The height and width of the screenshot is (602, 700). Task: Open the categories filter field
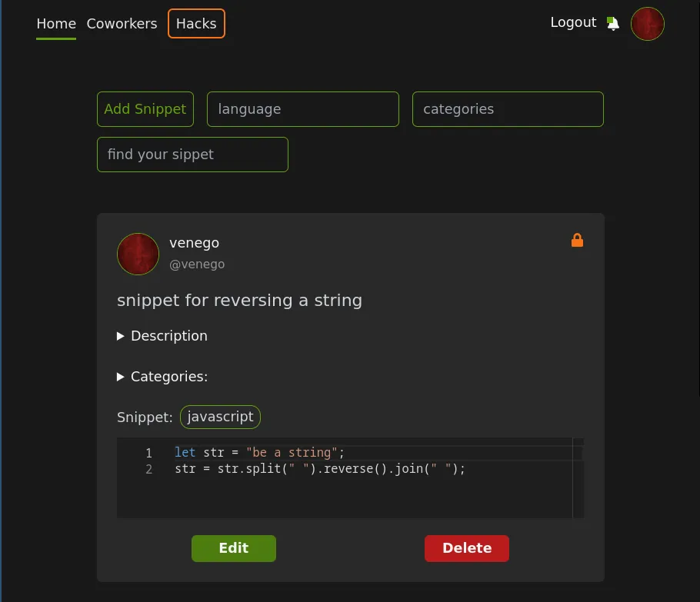click(508, 109)
